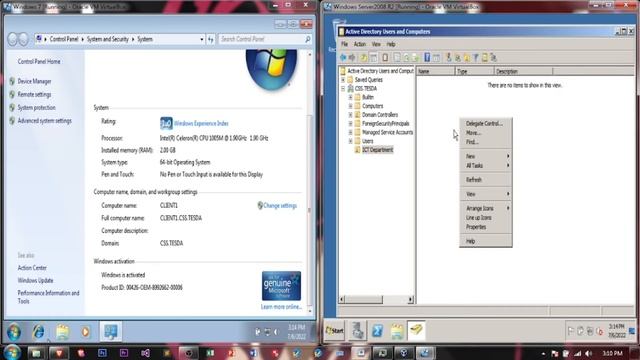Open Internet Explorer on the Windows 7 VM taskbar
Viewport: 640px width, 360px height.
click(39, 331)
